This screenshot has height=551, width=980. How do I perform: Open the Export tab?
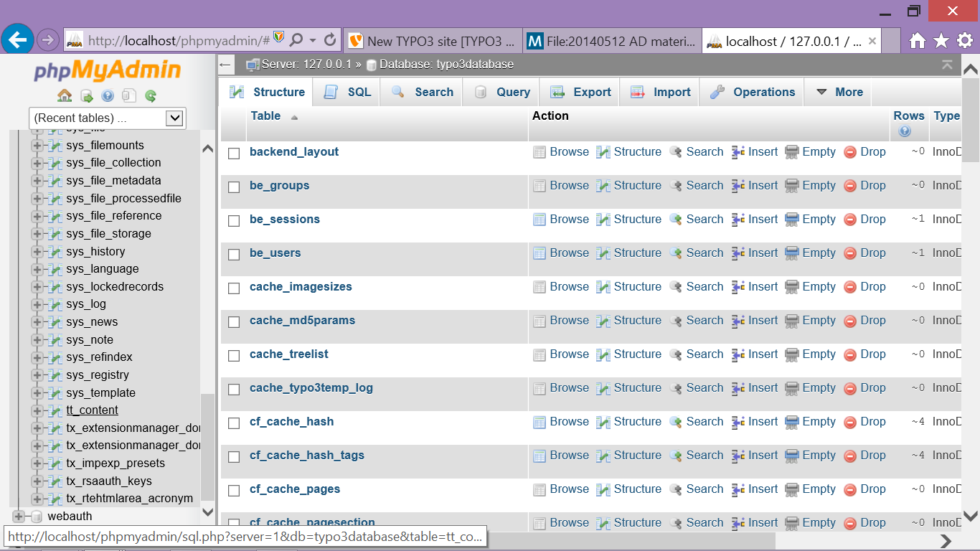[581, 92]
